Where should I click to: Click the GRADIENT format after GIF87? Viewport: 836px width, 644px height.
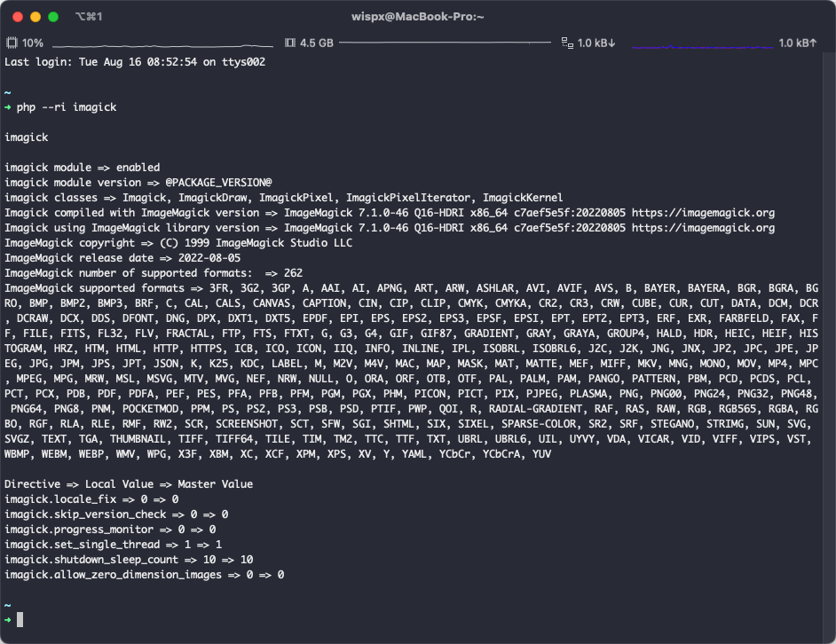tap(488, 334)
